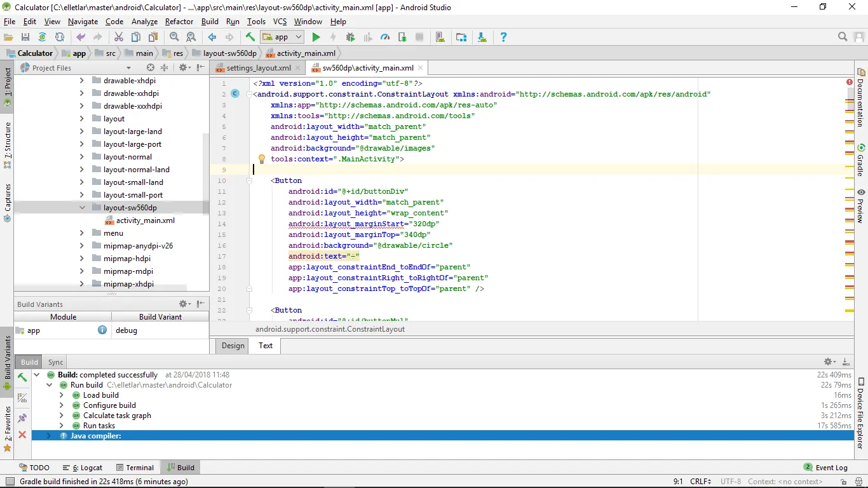Toggle tool window bars in the status bar corner

(x=9, y=482)
